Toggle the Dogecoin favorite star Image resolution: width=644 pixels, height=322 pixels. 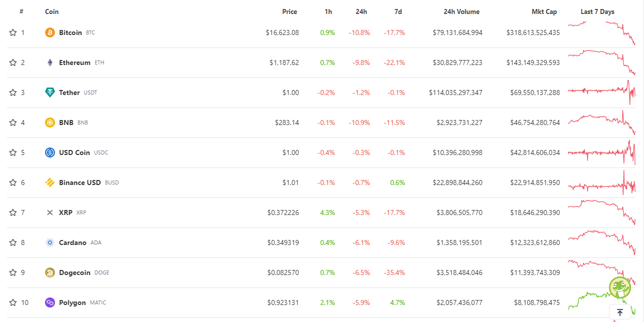13,272
